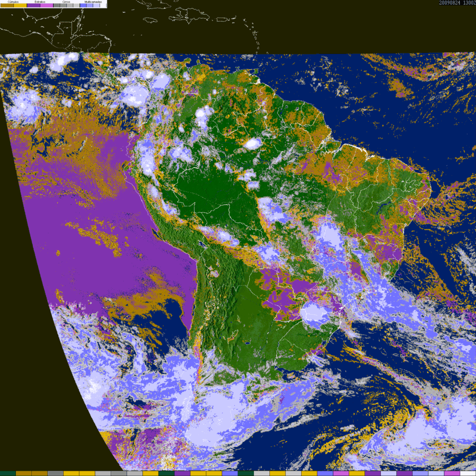Image resolution: width=476 pixels, height=476 pixels.
Task: Select the dark gold Cúmulos legend swatch
Action: [7, 5]
